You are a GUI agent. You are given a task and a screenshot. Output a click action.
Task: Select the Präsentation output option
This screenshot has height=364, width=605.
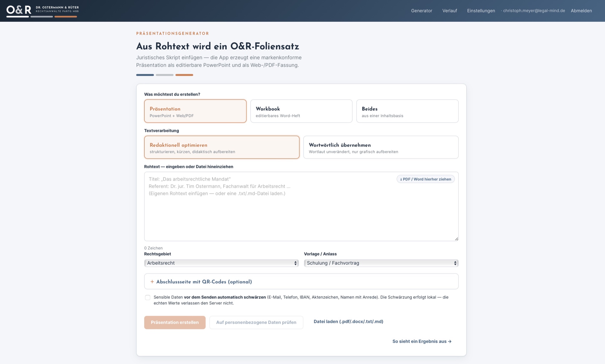coord(195,111)
